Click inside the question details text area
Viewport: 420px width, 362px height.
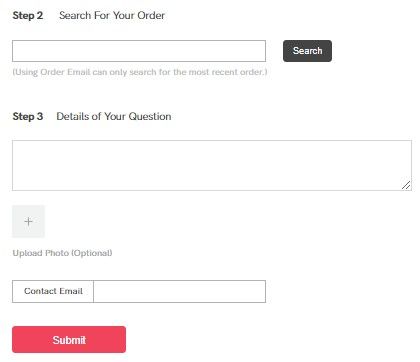tap(212, 165)
